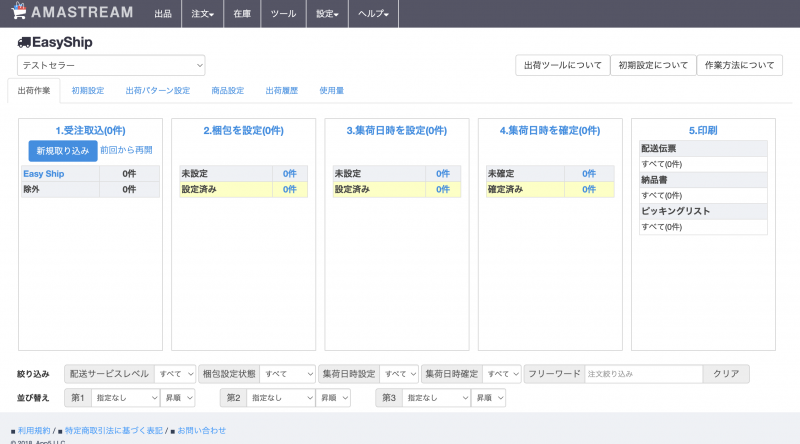Select the 出荷作業 tab
The image size is (800, 444).
(34, 91)
